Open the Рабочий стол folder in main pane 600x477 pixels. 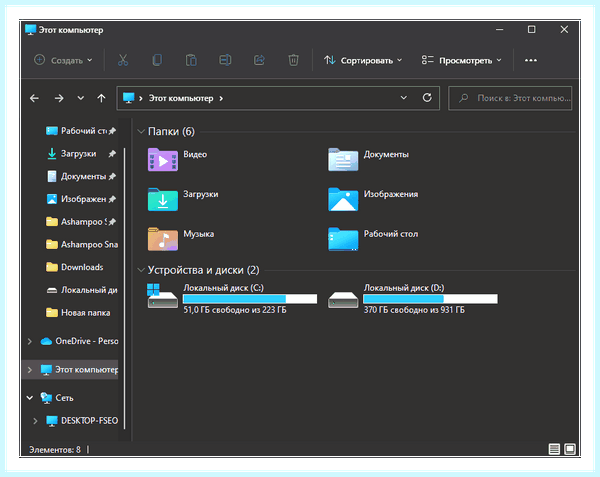click(x=373, y=239)
